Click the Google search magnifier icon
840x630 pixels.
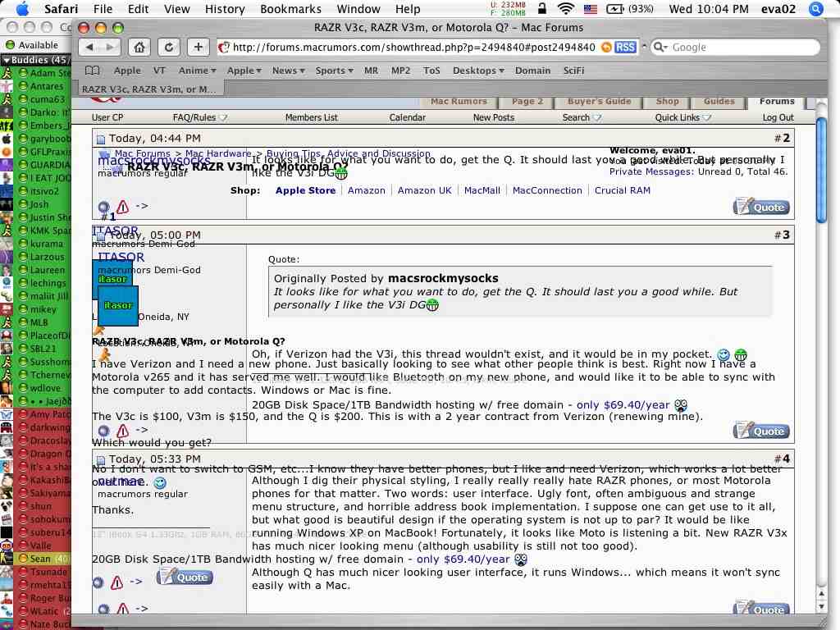click(660, 47)
